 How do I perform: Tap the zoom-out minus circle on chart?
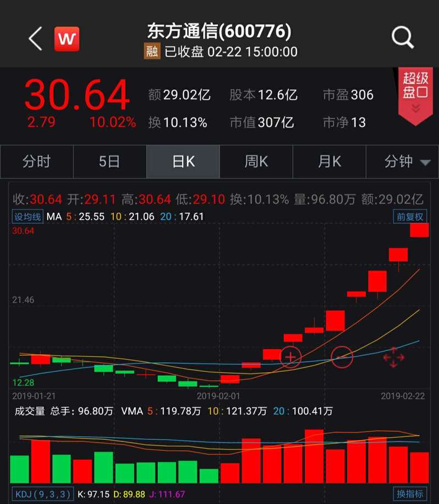click(342, 357)
